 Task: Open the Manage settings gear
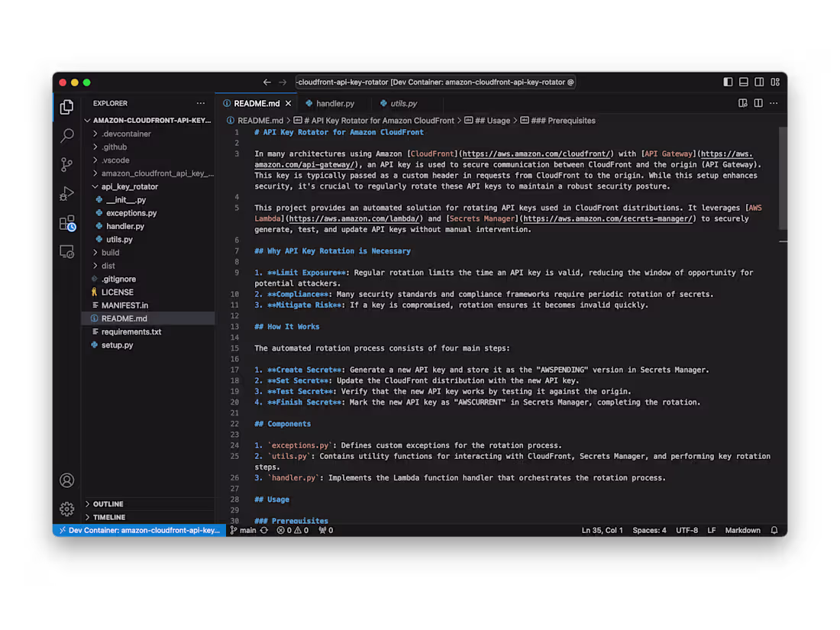pos(66,509)
